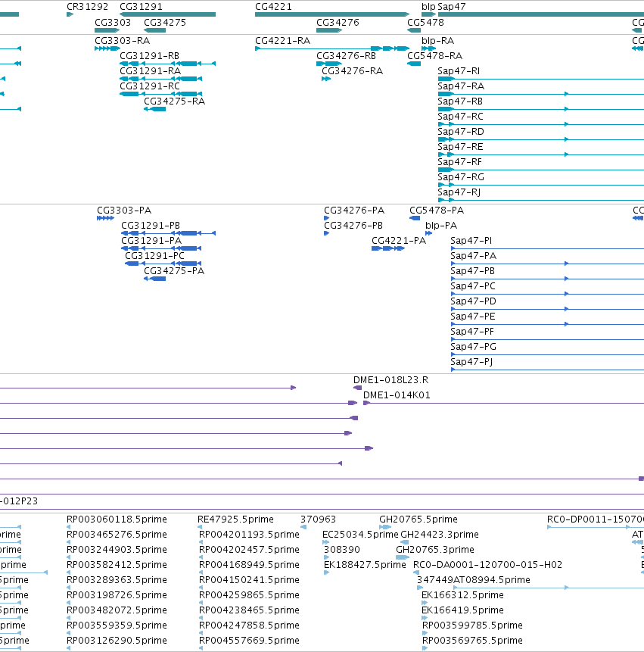The height and width of the screenshot is (652, 644).
Task: Select transcript CG34276-RB
Action: point(346,56)
